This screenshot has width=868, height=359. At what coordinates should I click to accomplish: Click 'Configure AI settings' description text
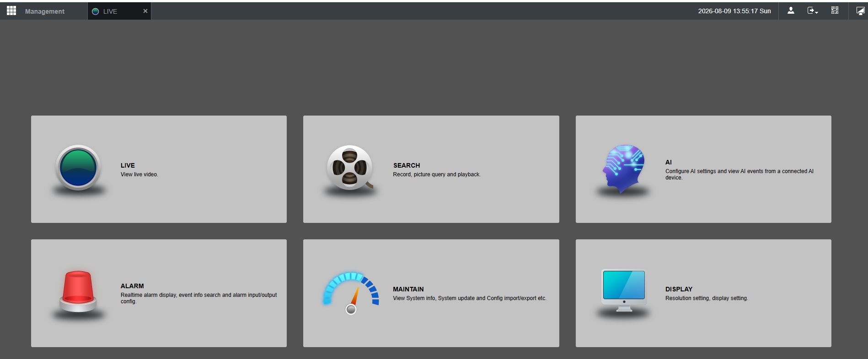pos(739,174)
